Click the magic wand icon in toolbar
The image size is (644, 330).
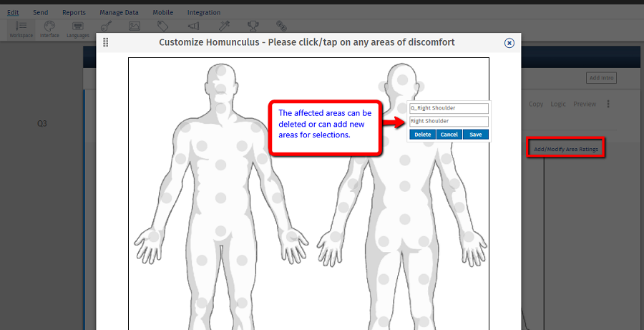coord(224,26)
